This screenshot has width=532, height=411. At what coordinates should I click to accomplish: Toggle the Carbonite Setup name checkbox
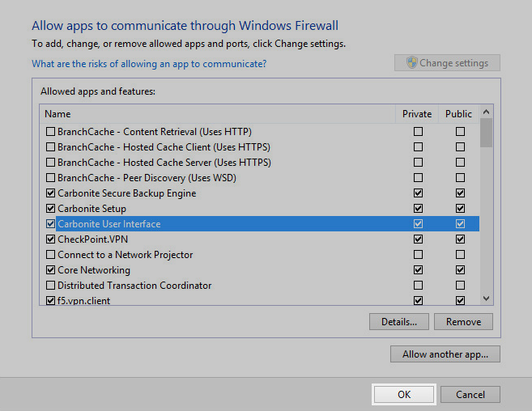(x=51, y=209)
